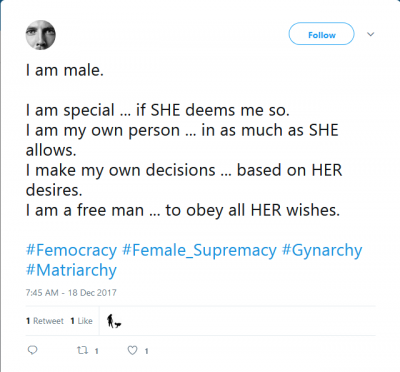Click the heart like icon
Image resolution: width=400 pixels, height=372 pixels.
pyautogui.click(x=132, y=350)
